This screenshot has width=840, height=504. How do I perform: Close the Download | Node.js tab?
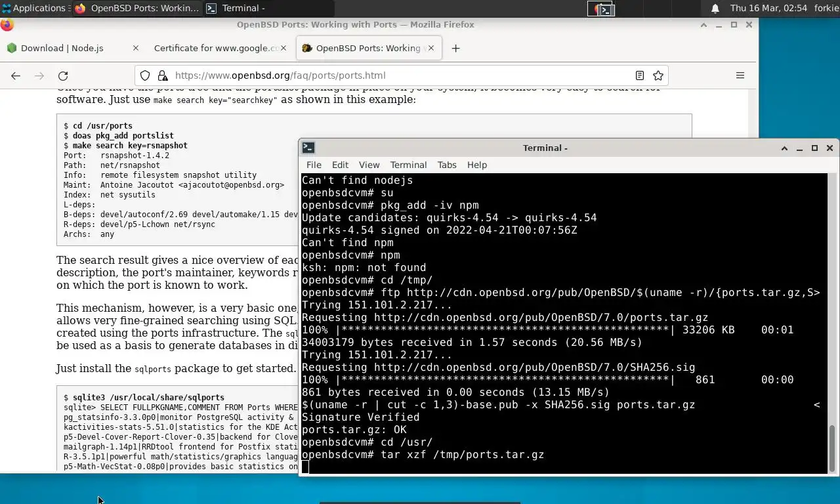point(136,48)
